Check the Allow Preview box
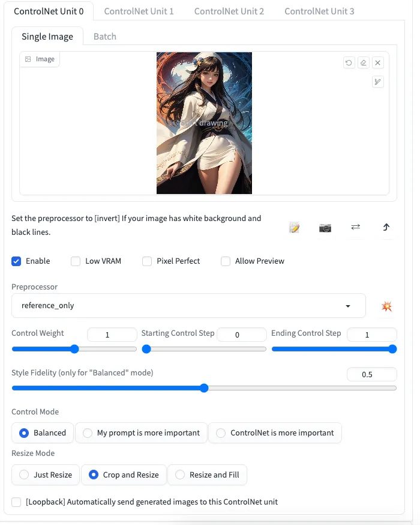Image resolution: width=420 pixels, height=525 pixels. [x=226, y=261]
